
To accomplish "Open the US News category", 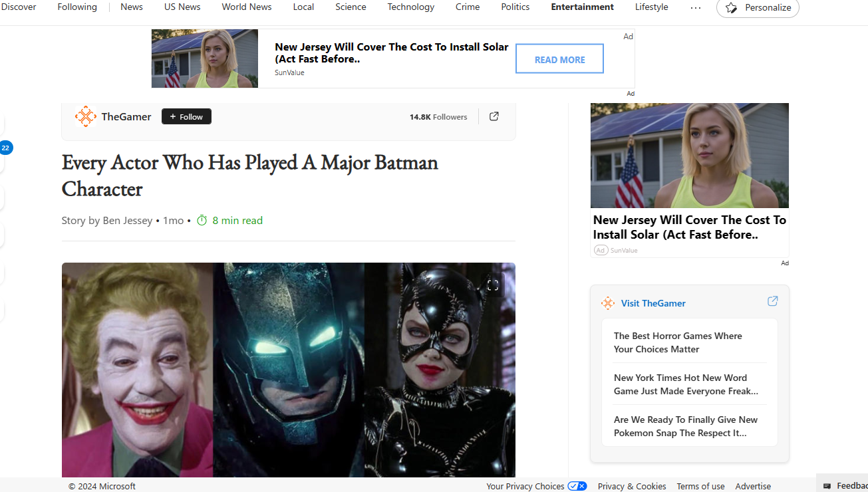I will (182, 7).
